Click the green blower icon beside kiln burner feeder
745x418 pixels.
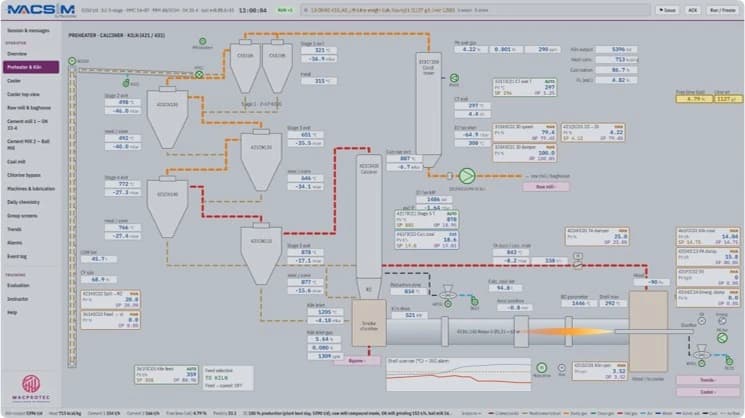[x=729, y=361]
